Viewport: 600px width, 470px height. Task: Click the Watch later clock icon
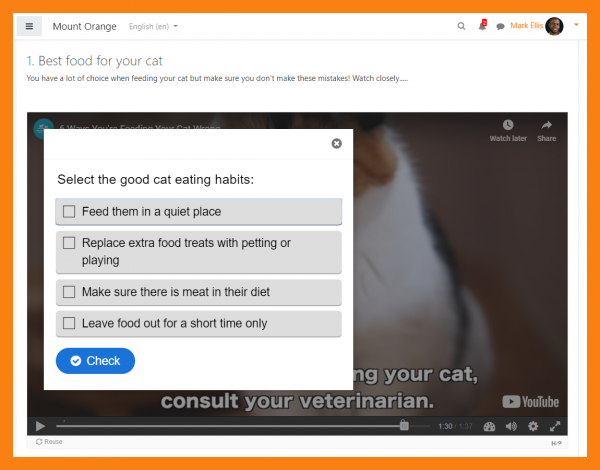point(508,125)
